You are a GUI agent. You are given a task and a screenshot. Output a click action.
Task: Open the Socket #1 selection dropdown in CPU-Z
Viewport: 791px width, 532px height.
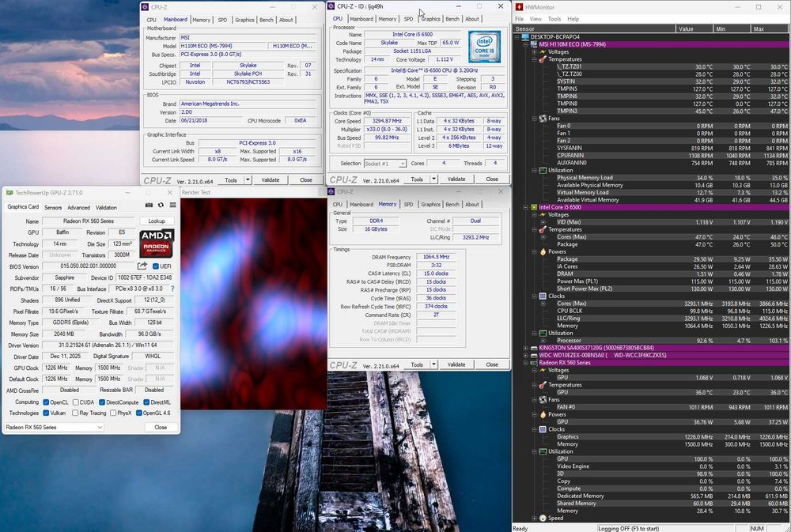384,164
